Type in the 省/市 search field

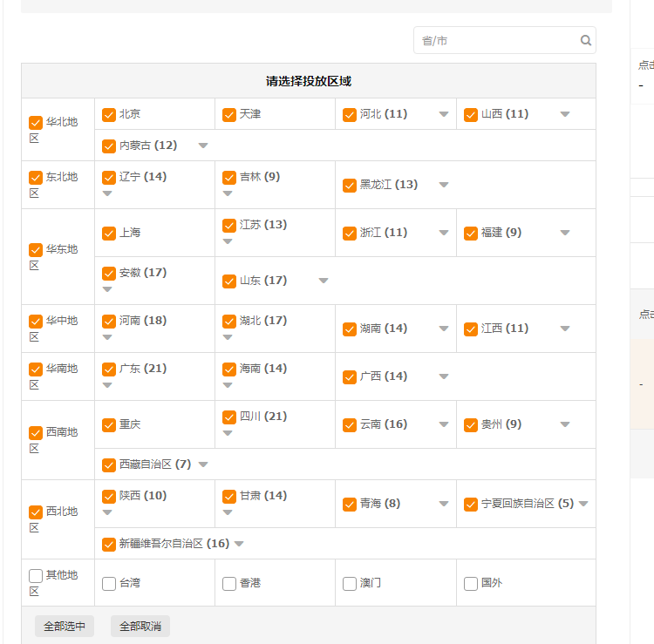(x=497, y=40)
